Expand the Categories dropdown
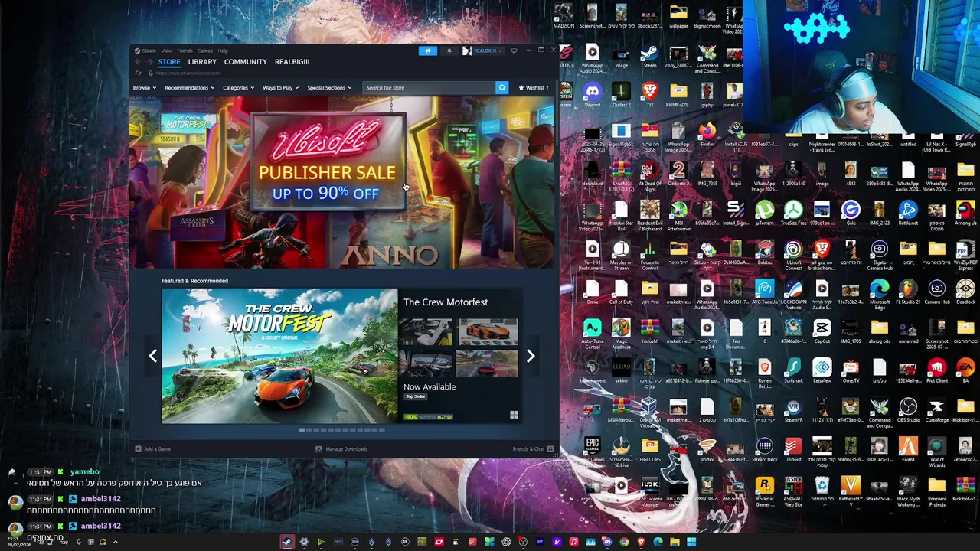 [x=238, y=88]
